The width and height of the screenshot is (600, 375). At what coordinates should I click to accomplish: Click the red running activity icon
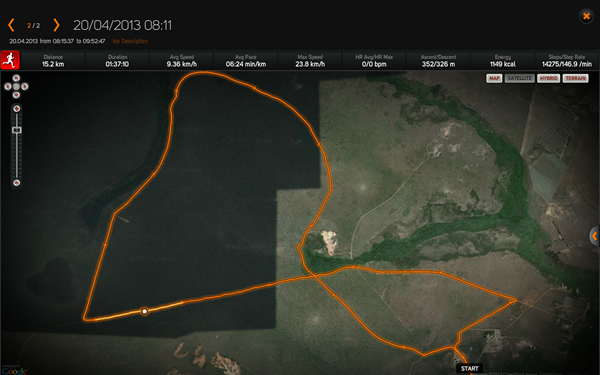(10, 60)
